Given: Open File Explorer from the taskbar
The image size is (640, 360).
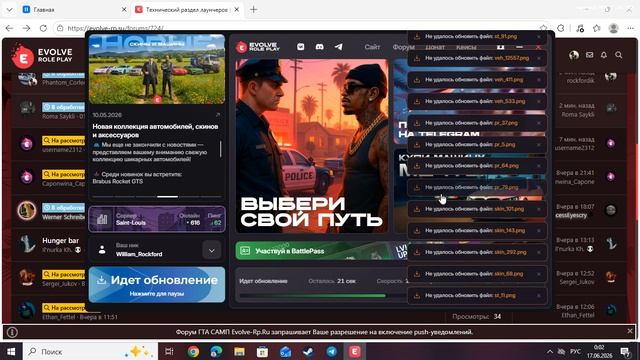Looking at the screenshot, I should point(240,351).
